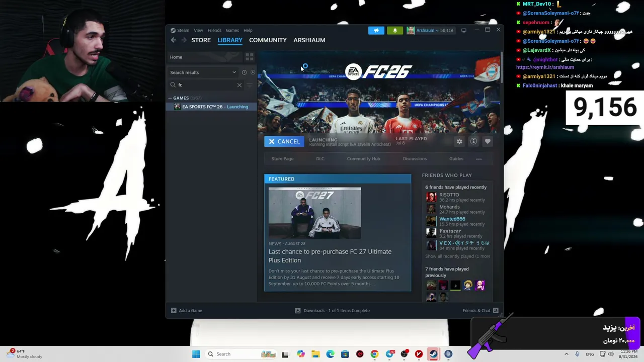Open the FC 27 pre-purchase news headline

[330, 256]
